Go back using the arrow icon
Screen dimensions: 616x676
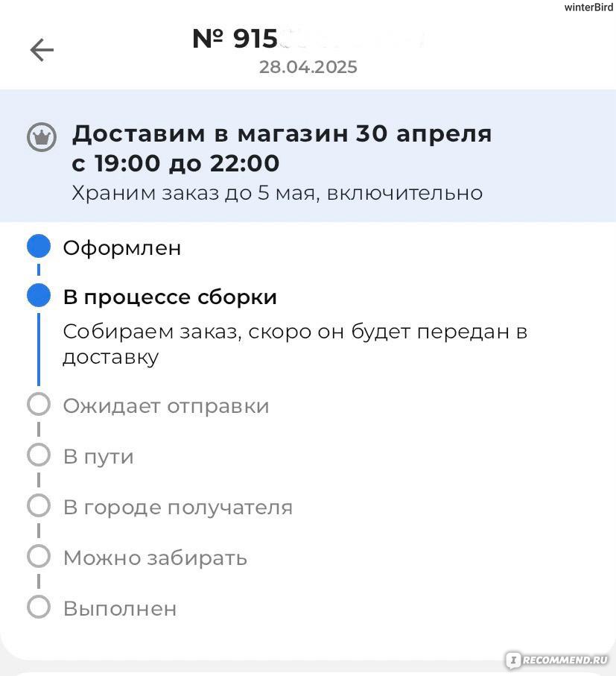click(42, 50)
